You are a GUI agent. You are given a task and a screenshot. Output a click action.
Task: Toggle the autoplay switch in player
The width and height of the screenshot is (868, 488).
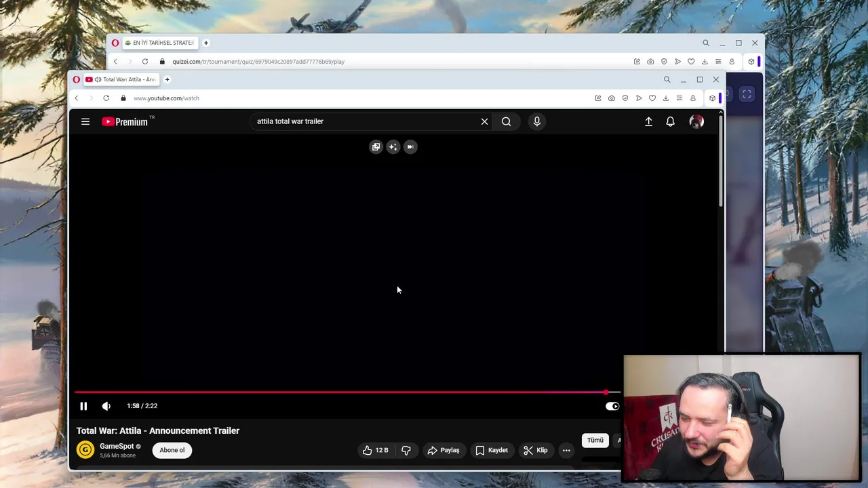pyautogui.click(x=612, y=406)
